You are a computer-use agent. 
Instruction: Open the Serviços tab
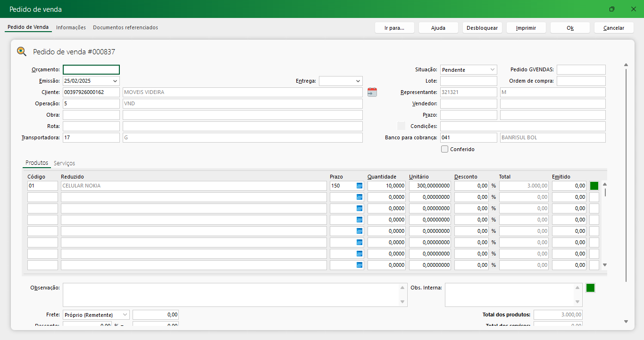click(64, 163)
